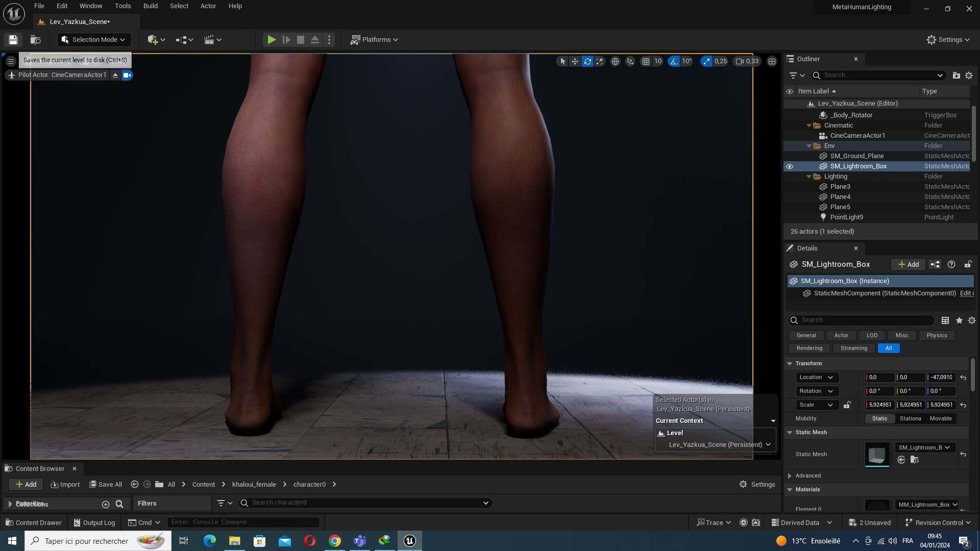
Task: Open the Selection Mode dropdown
Action: 94,40
